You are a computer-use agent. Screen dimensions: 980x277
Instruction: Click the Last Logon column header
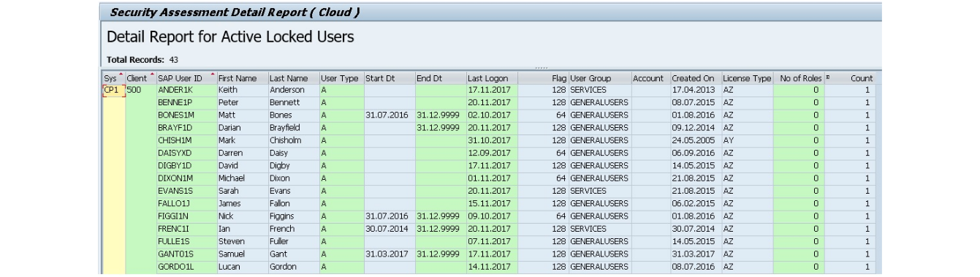(x=492, y=78)
